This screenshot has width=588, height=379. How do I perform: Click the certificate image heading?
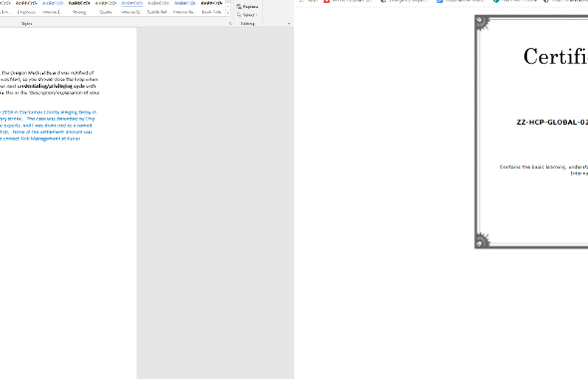point(556,57)
